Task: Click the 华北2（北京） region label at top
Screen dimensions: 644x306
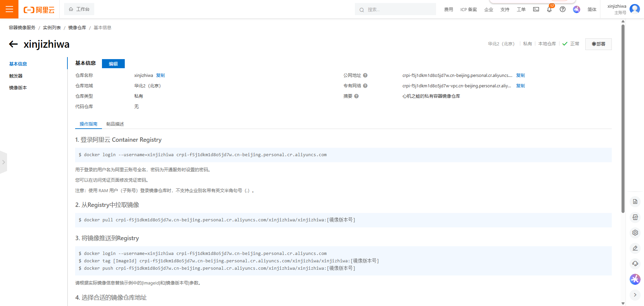Action: pos(501,44)
